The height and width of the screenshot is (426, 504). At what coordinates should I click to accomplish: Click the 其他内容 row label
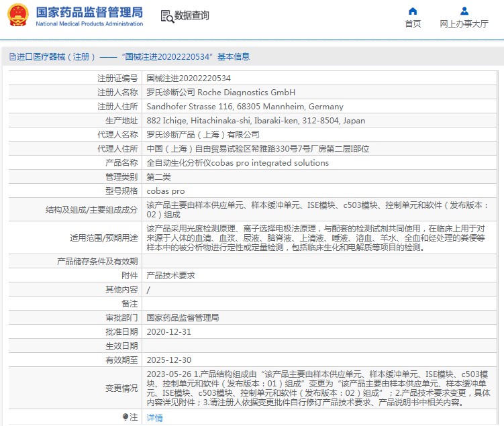coord(121,289)
